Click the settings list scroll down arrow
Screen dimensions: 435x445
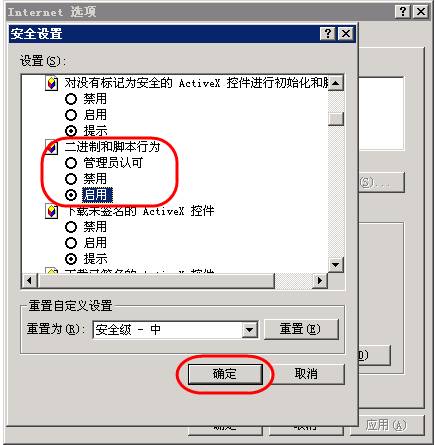point(336,265)
